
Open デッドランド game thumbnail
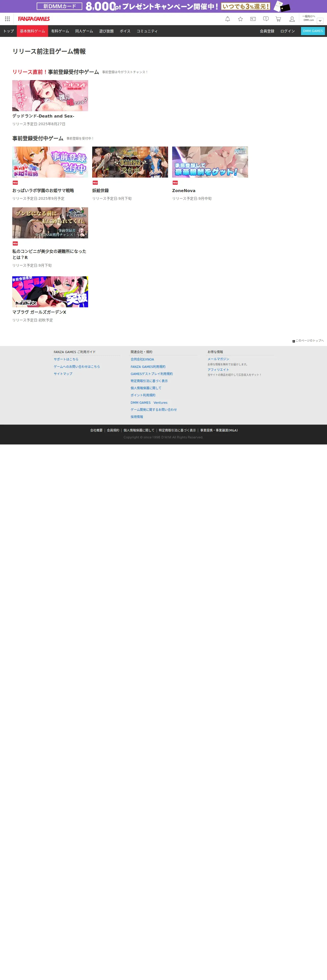pos(50,95)
